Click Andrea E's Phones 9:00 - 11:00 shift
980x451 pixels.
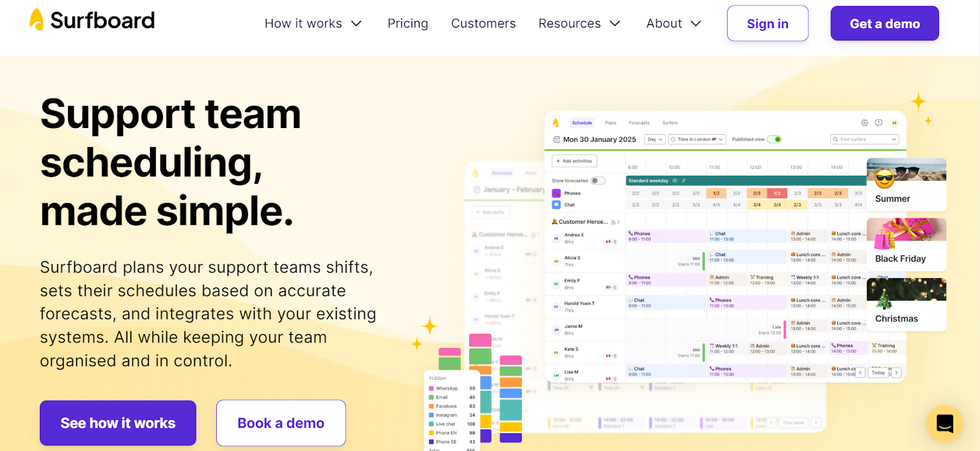666,237
